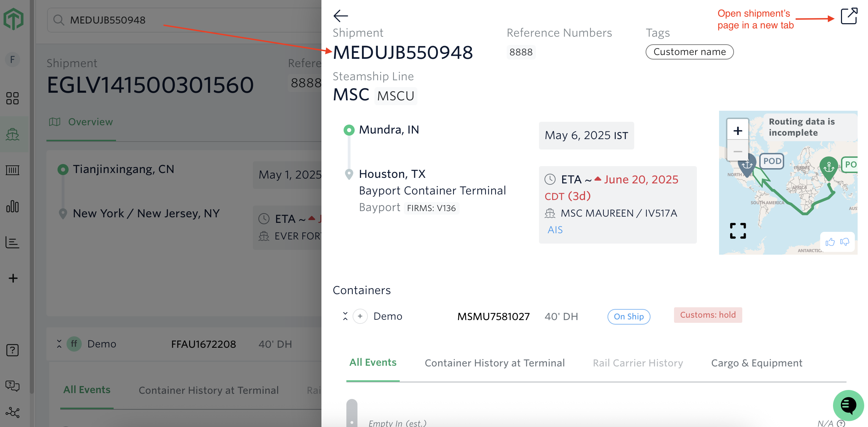Click the Customer name tag

pyautogui.click(x=689, y=52)
